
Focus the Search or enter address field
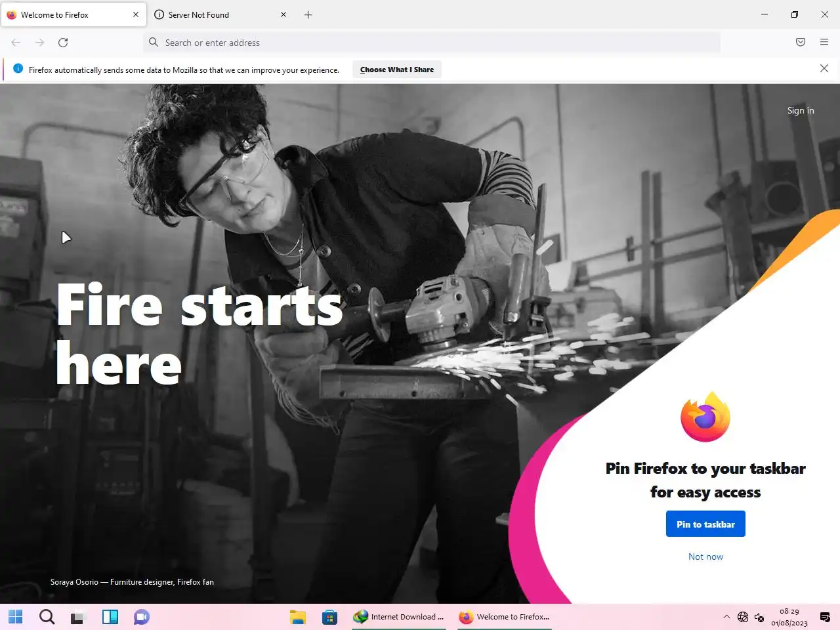[432, 43]
